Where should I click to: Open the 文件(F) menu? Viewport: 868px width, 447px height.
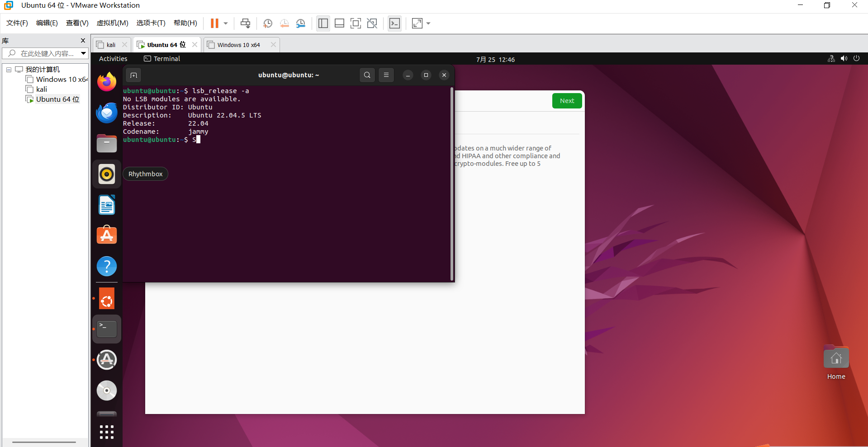17,23
